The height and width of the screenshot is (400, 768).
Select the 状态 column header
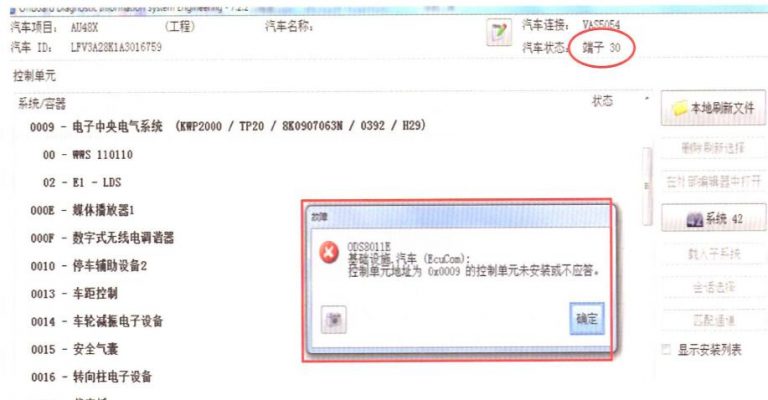pyautogui.click(x=602, y=101)
